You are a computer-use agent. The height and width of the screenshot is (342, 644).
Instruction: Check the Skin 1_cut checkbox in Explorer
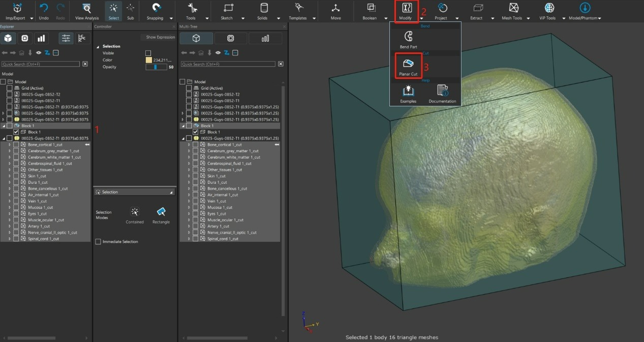(16, 176)
